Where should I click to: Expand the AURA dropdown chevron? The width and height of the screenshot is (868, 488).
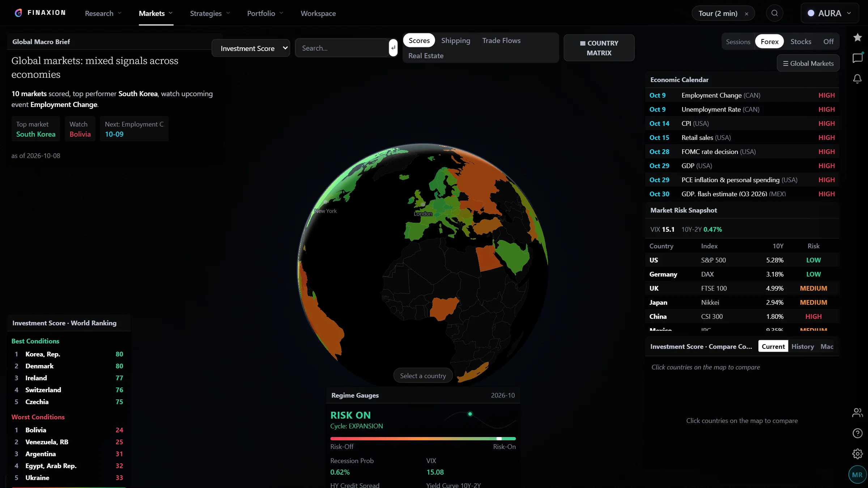[x=849, y=13]
